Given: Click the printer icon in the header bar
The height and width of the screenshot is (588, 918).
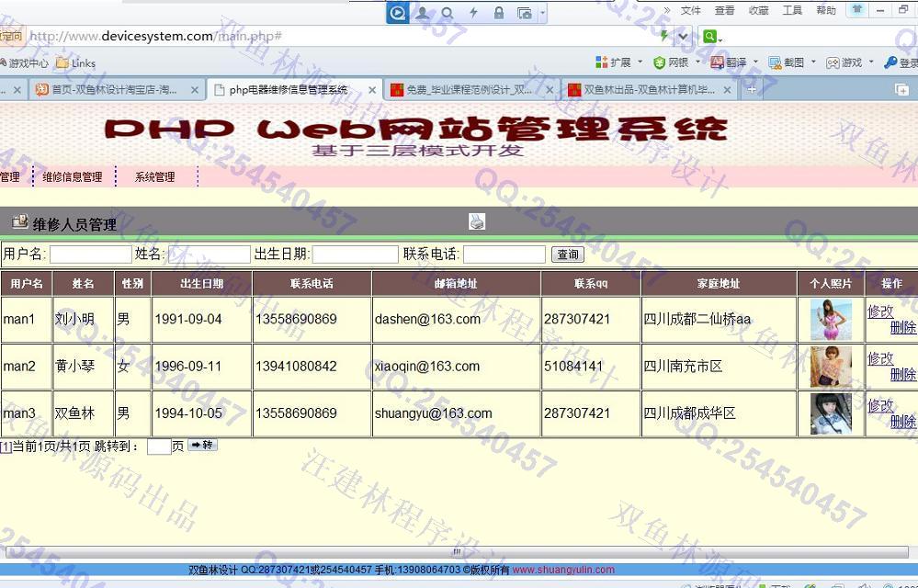Looking at the screenshot, I should click(x=477, y=221).
